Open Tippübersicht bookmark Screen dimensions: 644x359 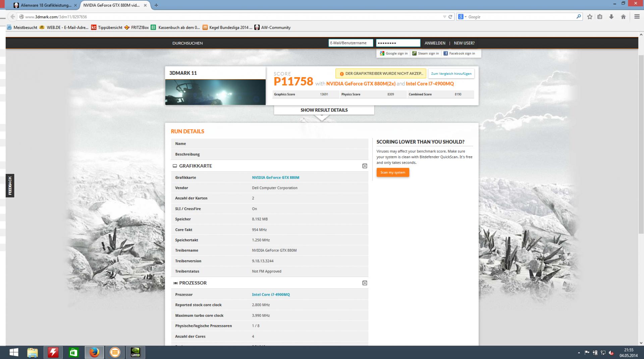tap(107, 27)
